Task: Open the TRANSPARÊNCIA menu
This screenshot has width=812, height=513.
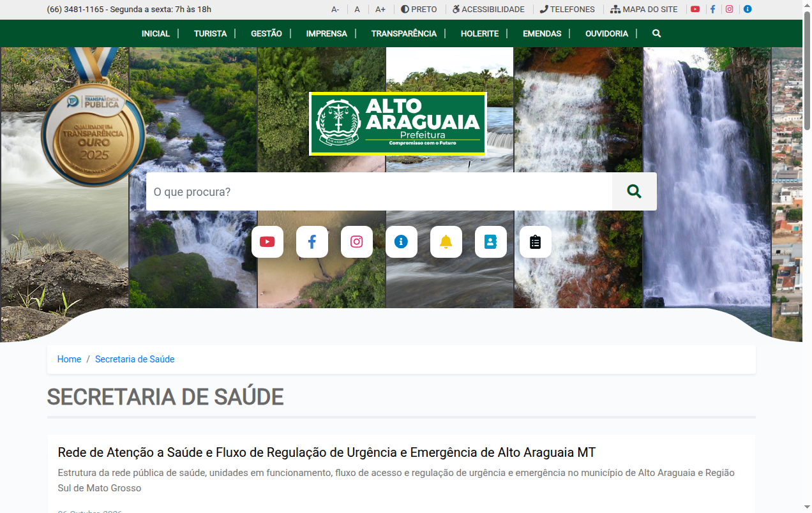Action: (x=404, y=33)
